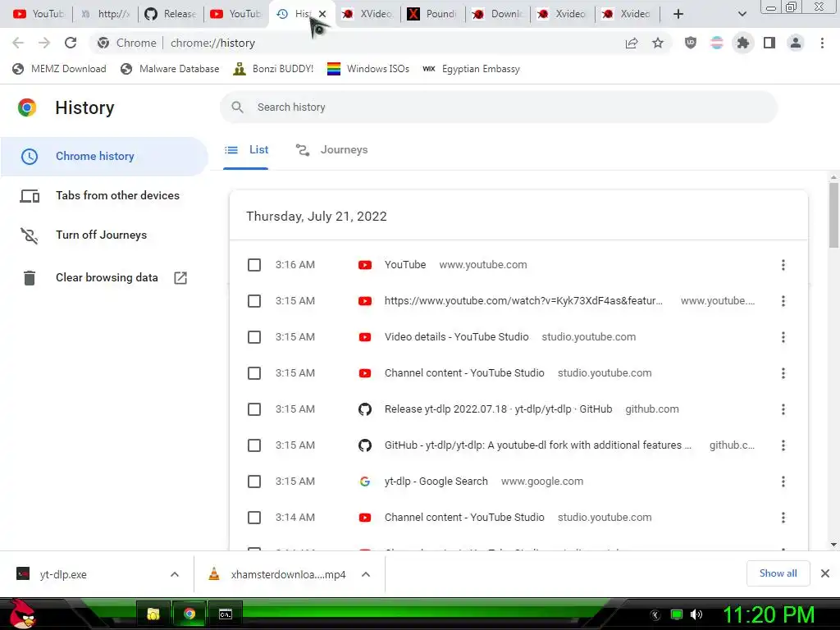This screenshot has height=630, width=840.
Task: Open more actions for youtube.com/watch URL entry
Action: [783, 301]
